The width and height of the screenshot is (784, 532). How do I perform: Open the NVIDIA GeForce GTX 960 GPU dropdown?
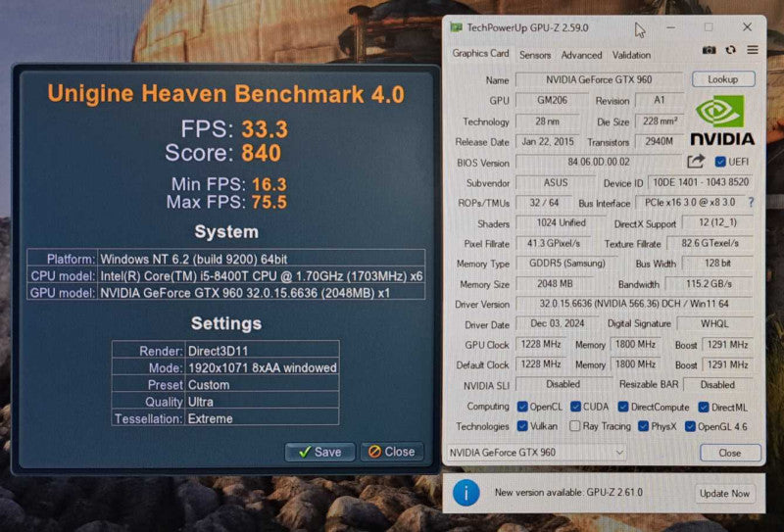(x=536, y=453)
